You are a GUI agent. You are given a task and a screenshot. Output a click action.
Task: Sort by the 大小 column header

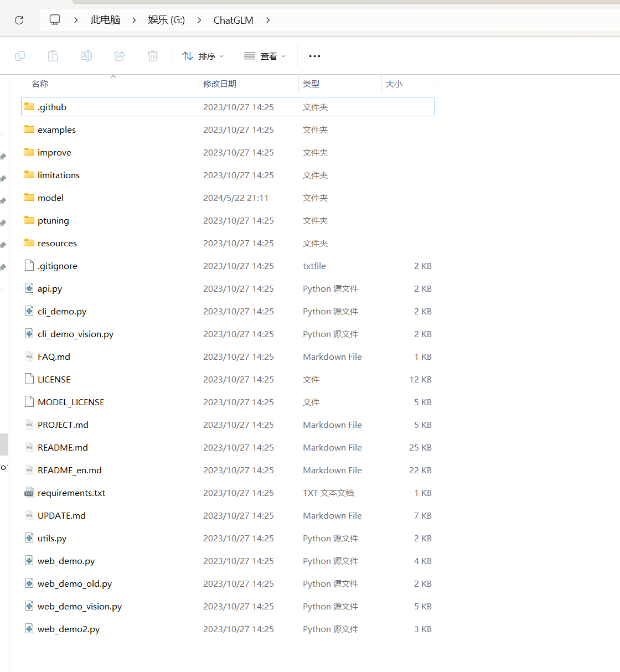coord(394,84)
